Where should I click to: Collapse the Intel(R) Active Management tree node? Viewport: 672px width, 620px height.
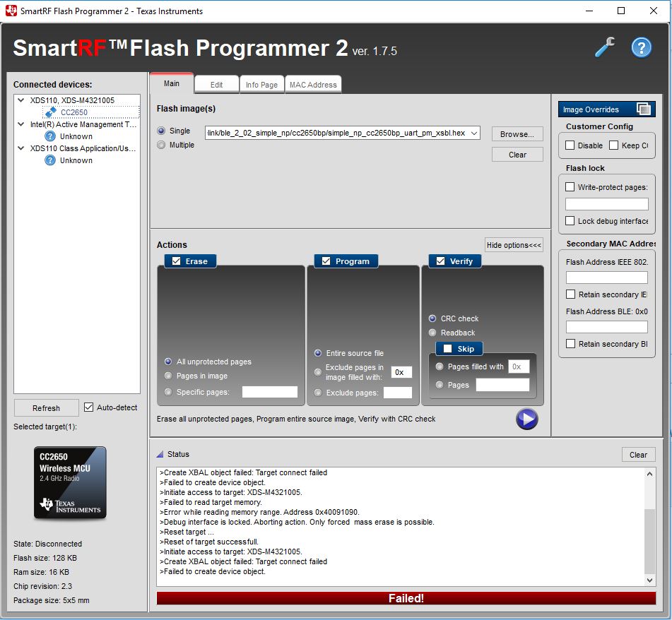tap(20, 124)
